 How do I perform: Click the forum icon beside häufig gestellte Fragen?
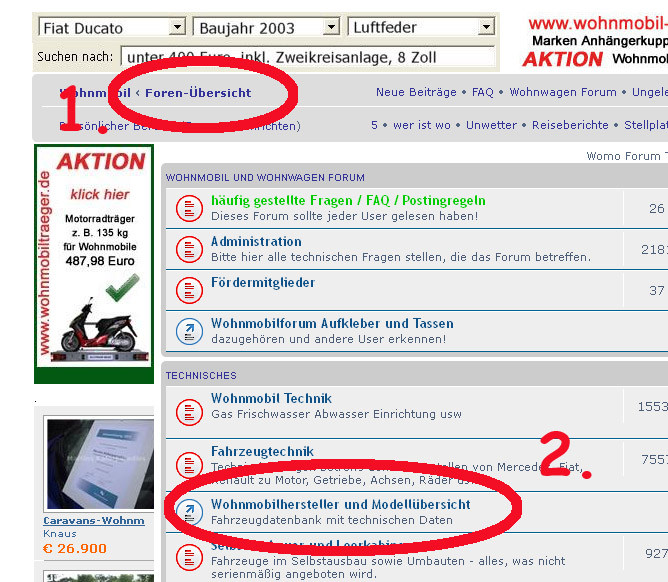(x=189, y=208)
